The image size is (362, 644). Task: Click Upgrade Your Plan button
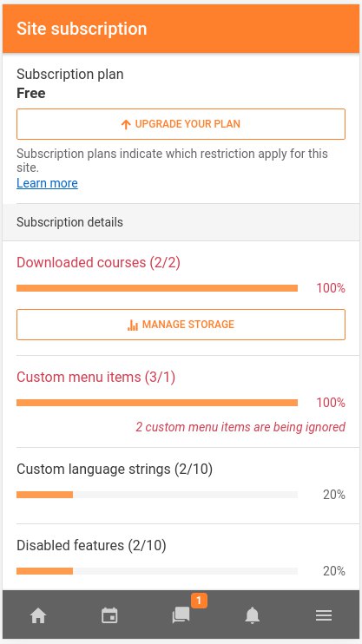click(181, 124)
